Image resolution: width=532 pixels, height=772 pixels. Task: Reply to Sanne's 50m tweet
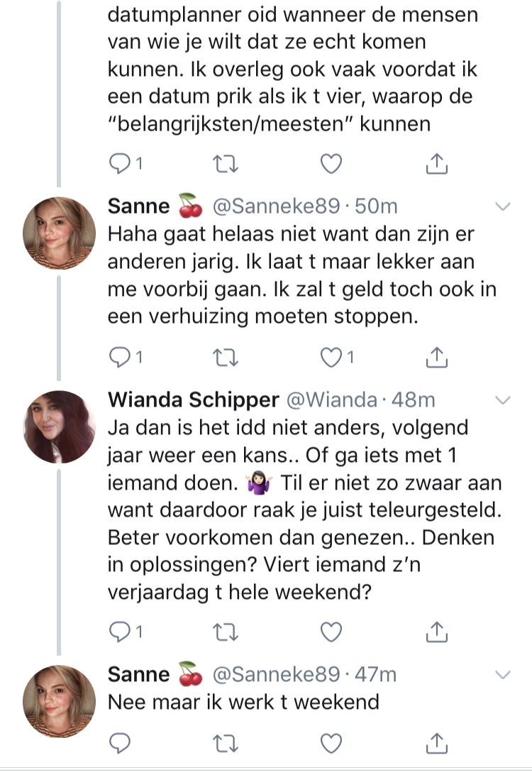[x=120, y=358]
